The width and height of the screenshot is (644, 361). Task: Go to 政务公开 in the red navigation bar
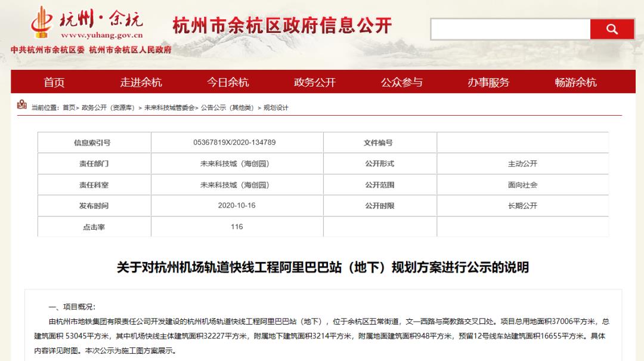coord(315,82)
